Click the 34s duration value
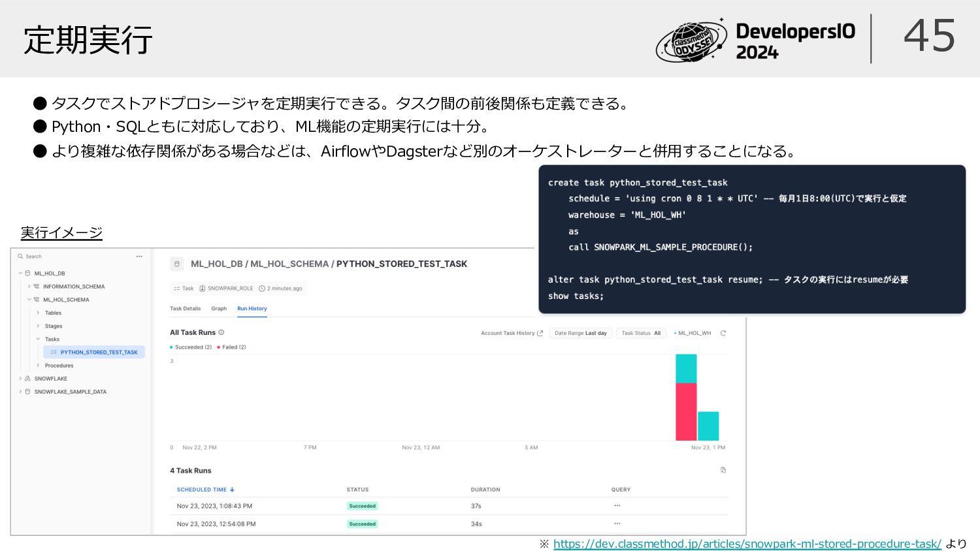The height and width of the screenshot is (551, 980). (476, 524)
